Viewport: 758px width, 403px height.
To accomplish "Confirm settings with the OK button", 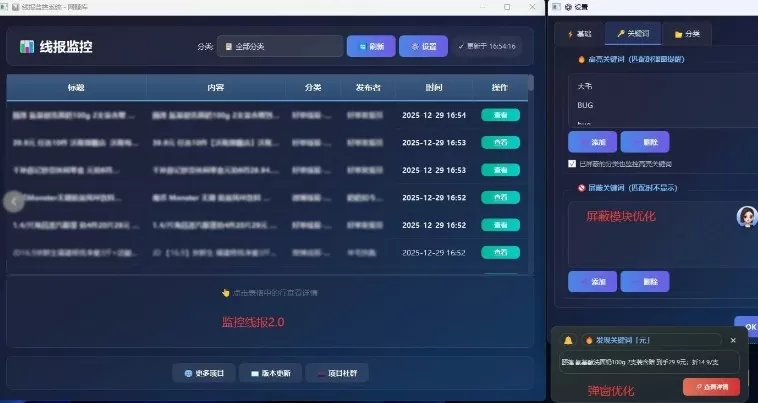I will coord(747,327).
